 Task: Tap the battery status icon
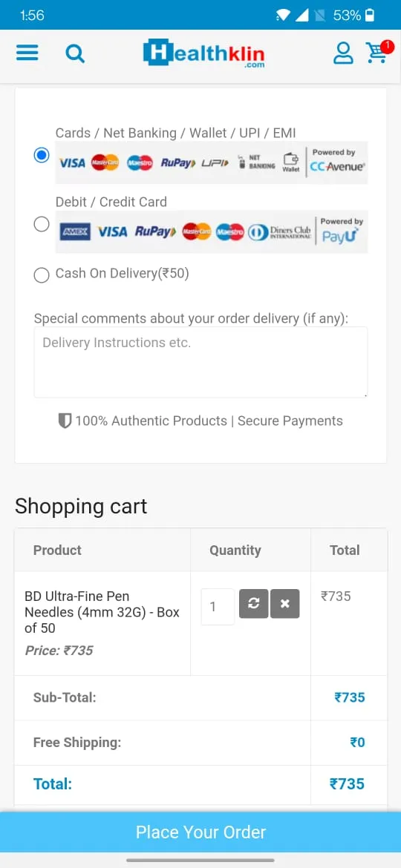click(370, 15)
